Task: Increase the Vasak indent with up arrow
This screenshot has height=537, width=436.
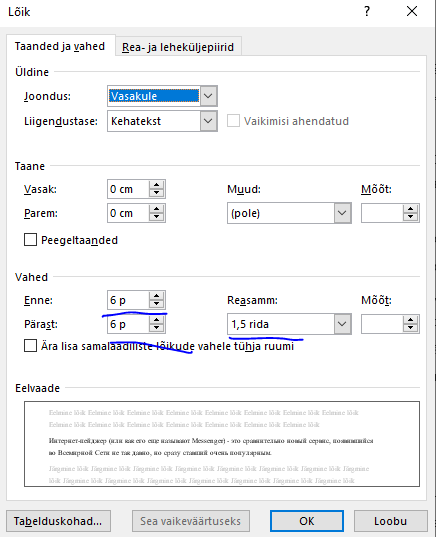Action: click(157, 185)
